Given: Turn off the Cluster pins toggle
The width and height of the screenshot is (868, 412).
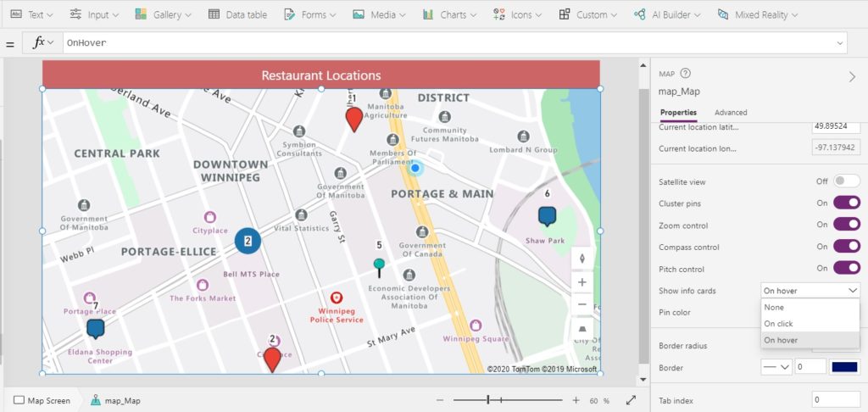Looking at the screenshot, I should (847, 203).
